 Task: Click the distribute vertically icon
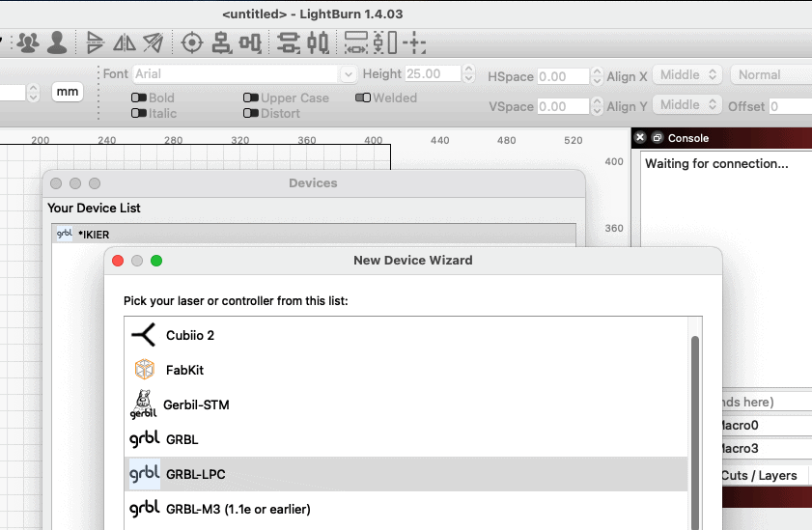pyautogui.click(x=289, y=42)
